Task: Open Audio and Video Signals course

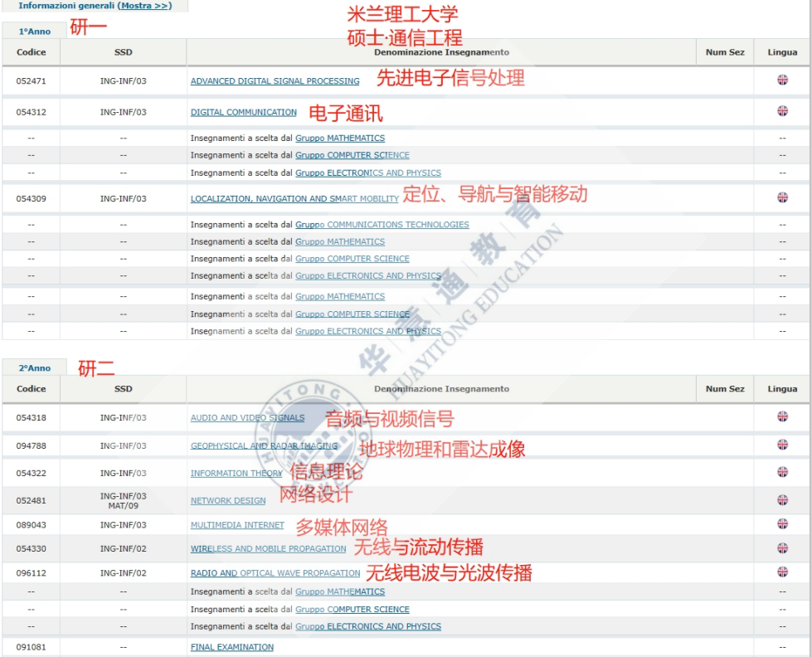Action: 247,418
